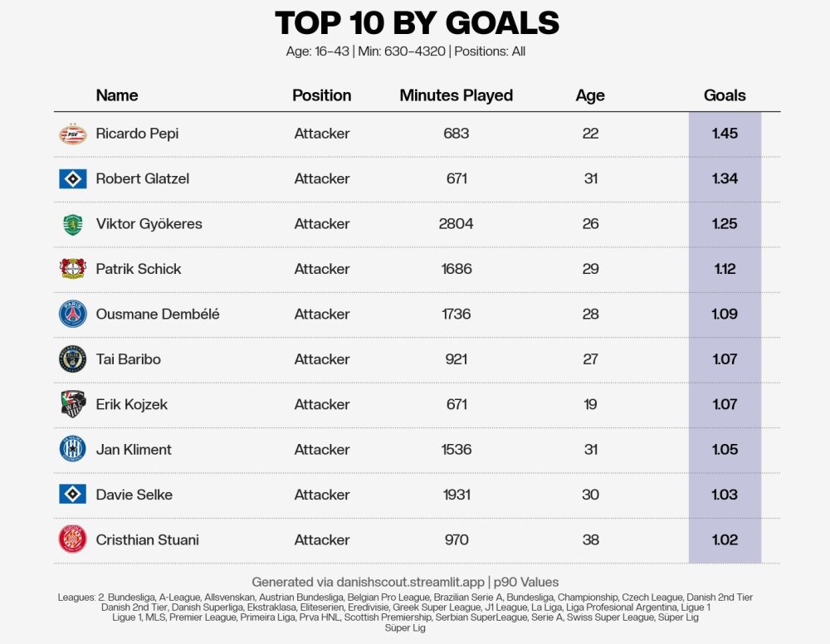The image size is (830, 644).
Task: Click the Goals column header
Action: pos(725,95)
